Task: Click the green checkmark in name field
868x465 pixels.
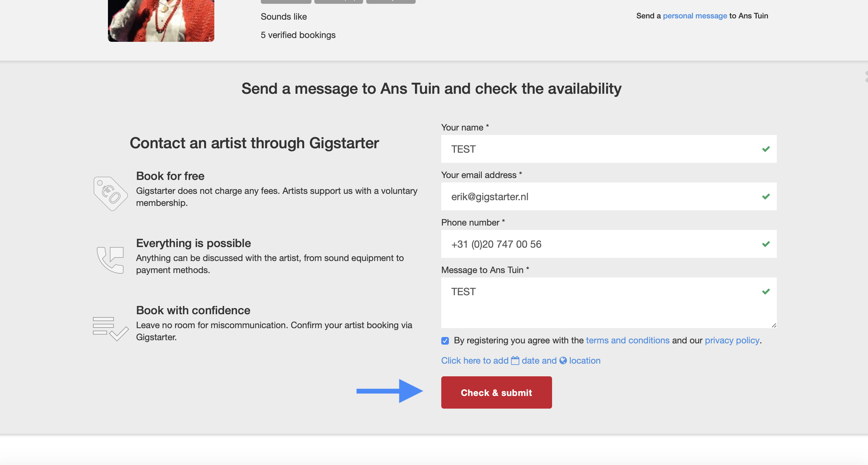Action: click(765, 149)
